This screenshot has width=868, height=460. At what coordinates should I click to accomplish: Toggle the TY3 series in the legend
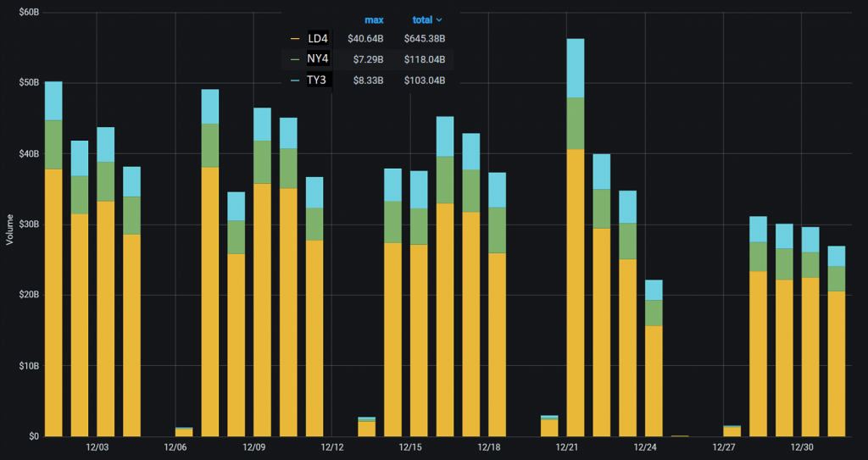[317, 80]
